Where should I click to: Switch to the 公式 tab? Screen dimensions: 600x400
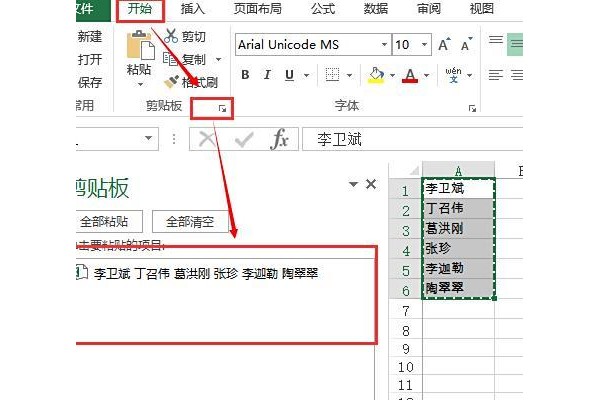tap(323, 9)
